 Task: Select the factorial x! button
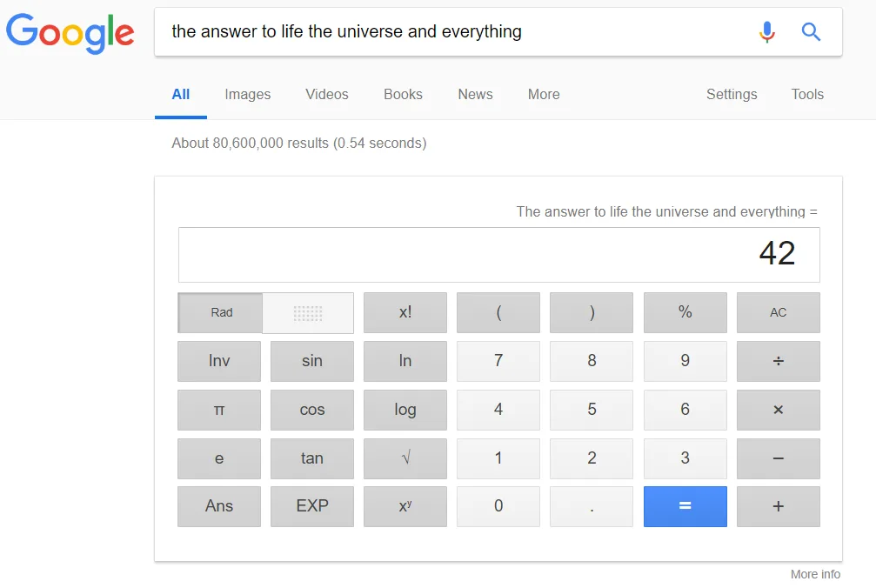point(405,312)
